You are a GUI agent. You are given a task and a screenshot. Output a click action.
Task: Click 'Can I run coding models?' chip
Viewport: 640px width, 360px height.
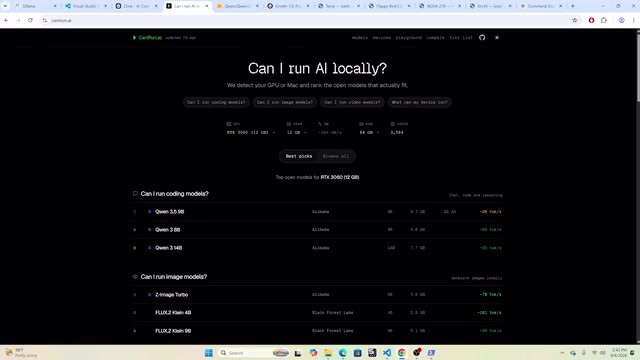(x=216, y=102)
